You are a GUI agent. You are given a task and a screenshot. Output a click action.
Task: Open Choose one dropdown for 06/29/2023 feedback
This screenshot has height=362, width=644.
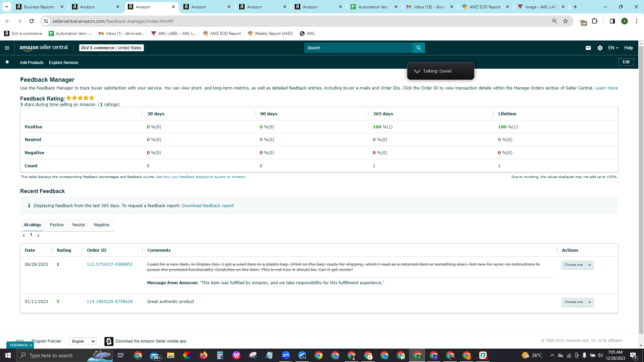tap(578, 265)
